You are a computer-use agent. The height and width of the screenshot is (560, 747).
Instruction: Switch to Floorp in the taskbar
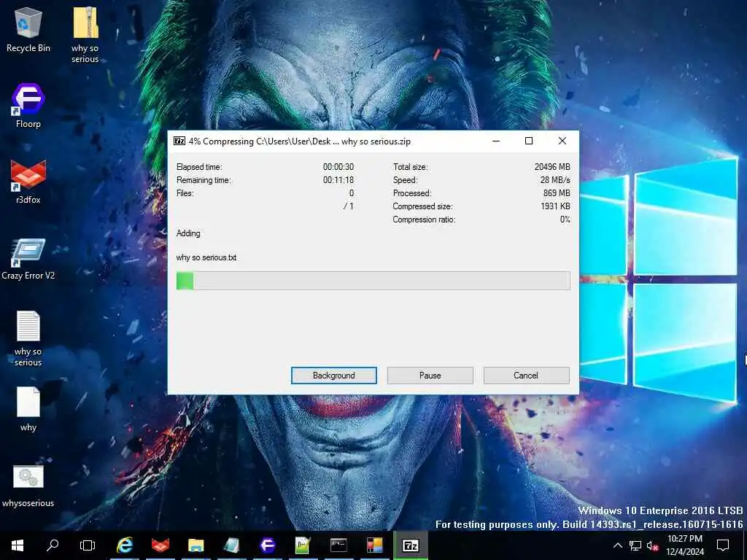(267, 545)
